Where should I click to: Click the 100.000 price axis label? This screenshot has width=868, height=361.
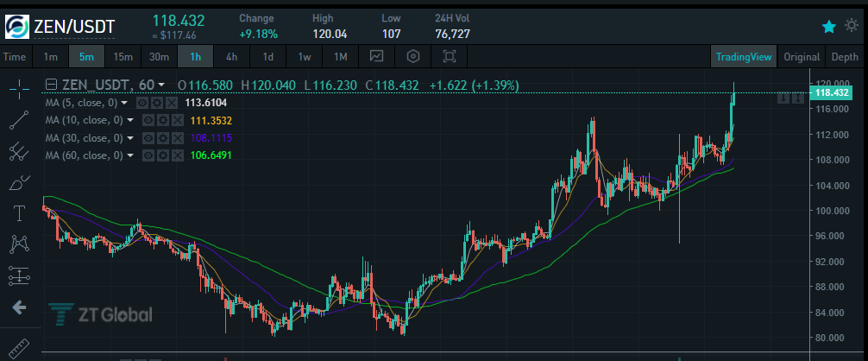[x=833, y=211]
